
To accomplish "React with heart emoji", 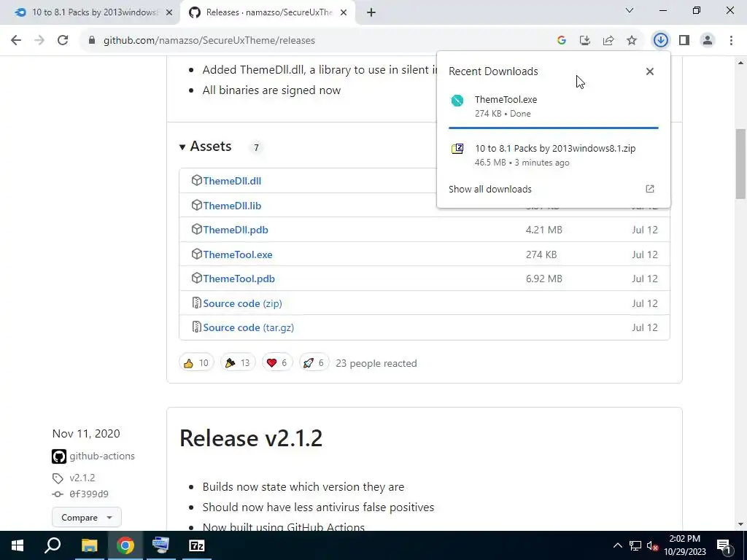I will (276, 363).
